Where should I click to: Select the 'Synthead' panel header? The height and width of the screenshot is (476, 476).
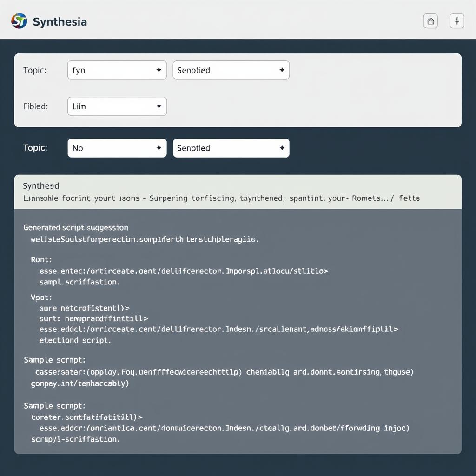click(x=41, y=185)
